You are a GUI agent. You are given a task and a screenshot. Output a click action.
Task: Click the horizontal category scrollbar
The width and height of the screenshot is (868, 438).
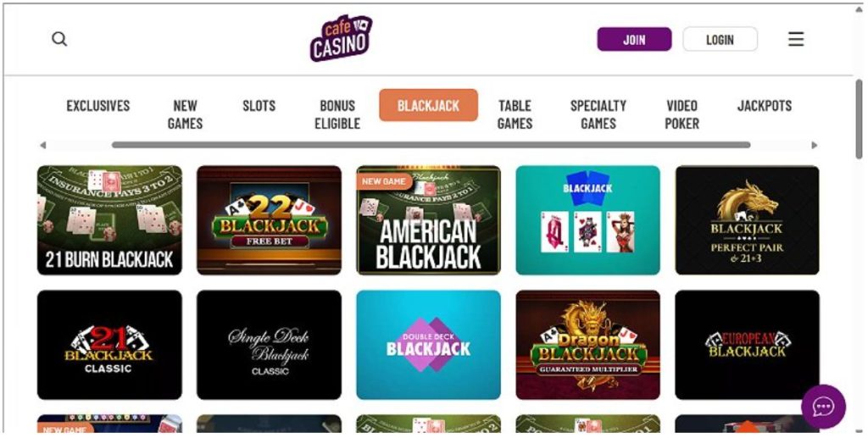coord(431,145)
